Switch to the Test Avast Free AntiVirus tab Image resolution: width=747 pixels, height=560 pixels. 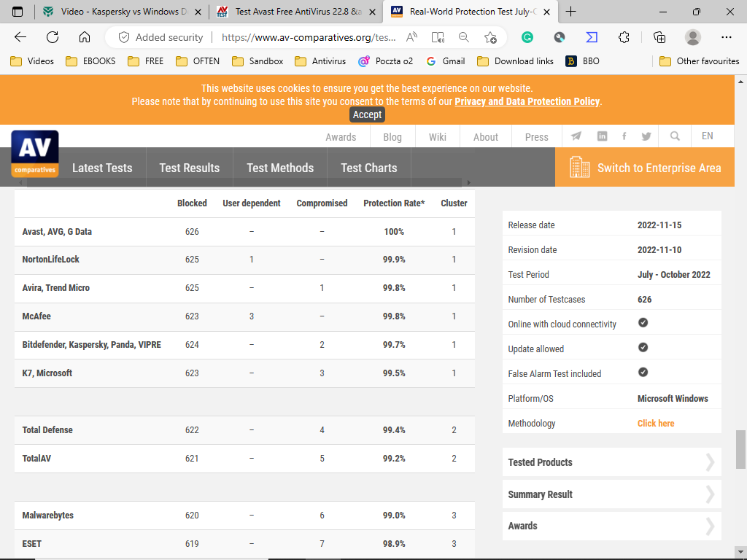(x=297, y=12)
